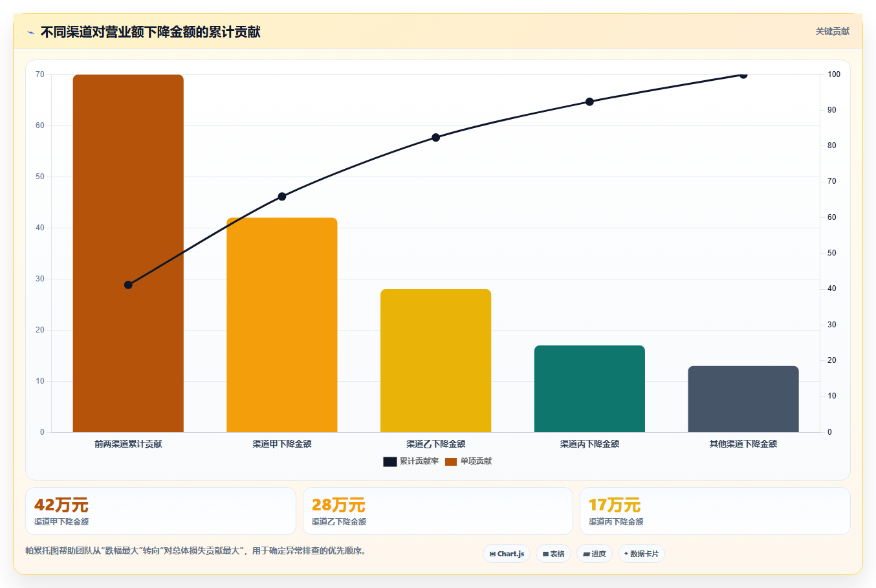Select the Chart.js tag button

pyautogui.click(x=507, y=554)
